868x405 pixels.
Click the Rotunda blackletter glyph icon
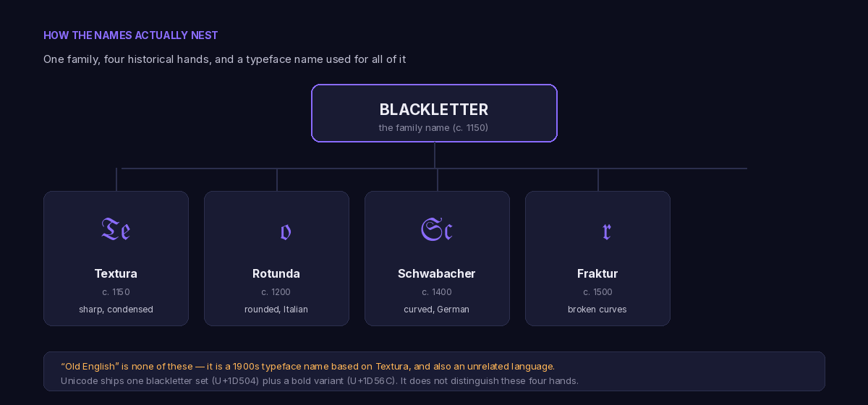pyautogui.click(x=286, y=231)
